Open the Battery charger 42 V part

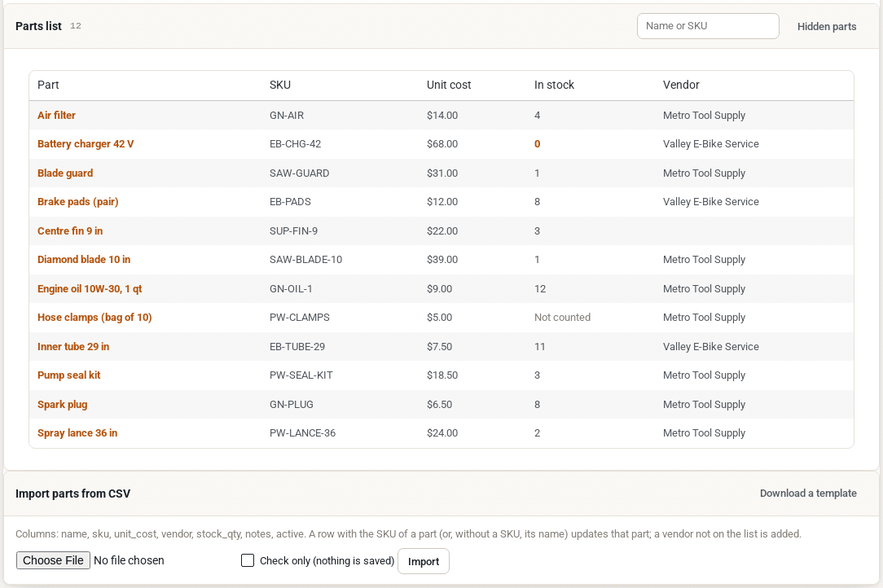tap(86, 143)
